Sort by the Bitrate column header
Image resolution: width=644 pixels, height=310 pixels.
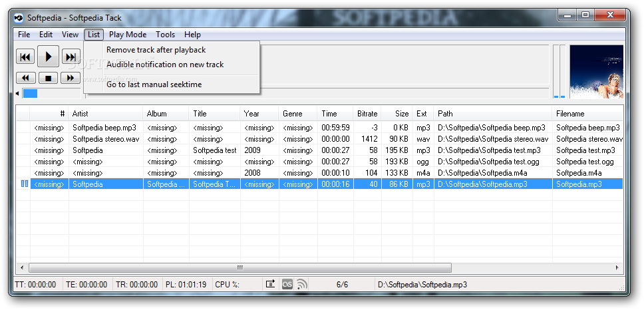tap(367, 114)
